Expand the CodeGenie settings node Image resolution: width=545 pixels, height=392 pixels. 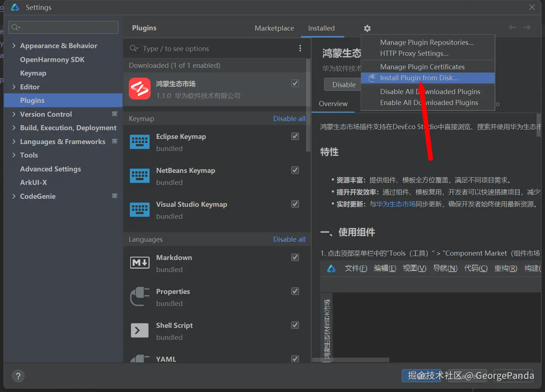click(14, 196)
